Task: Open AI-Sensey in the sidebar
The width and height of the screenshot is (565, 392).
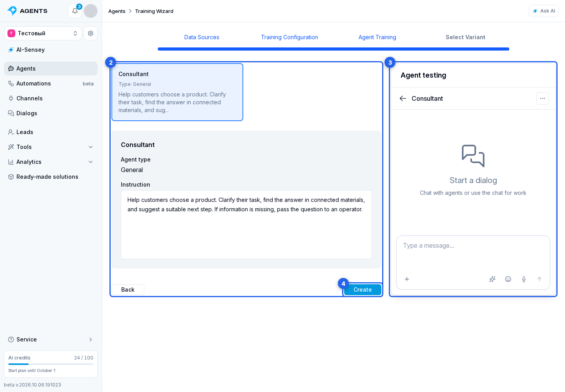Action: tap(51, 50)
